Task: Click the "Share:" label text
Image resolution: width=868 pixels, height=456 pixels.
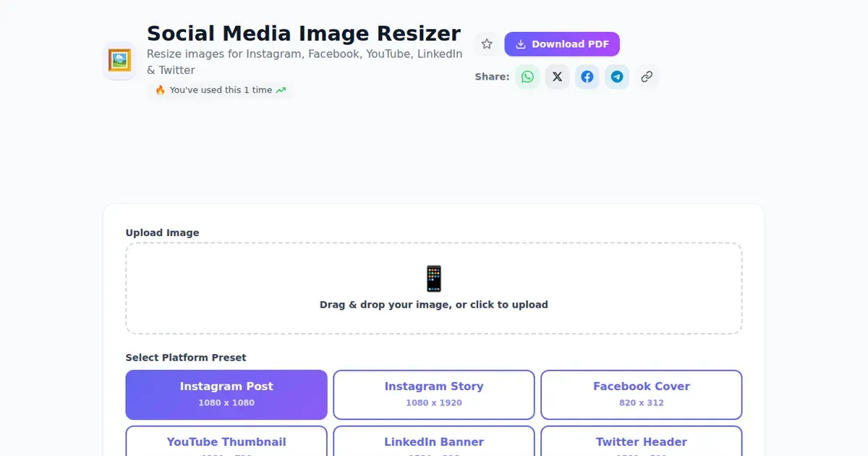Action: (492, 77)
